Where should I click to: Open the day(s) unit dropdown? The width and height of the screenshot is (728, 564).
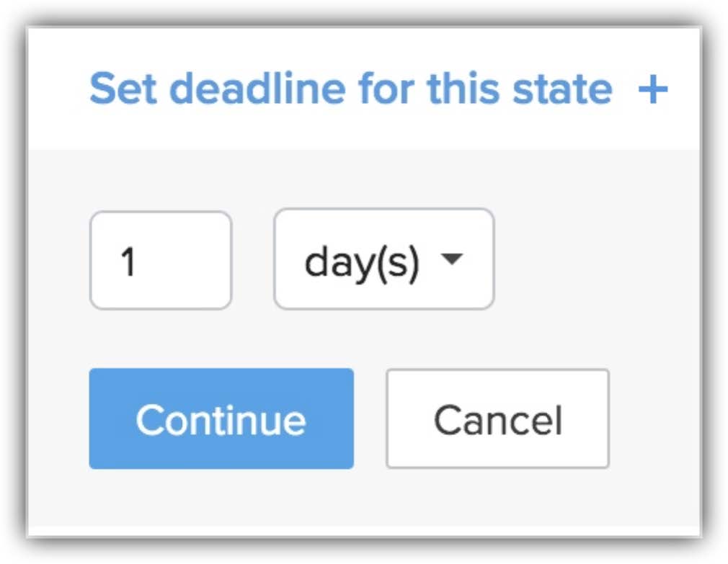(x=383, y=259)
